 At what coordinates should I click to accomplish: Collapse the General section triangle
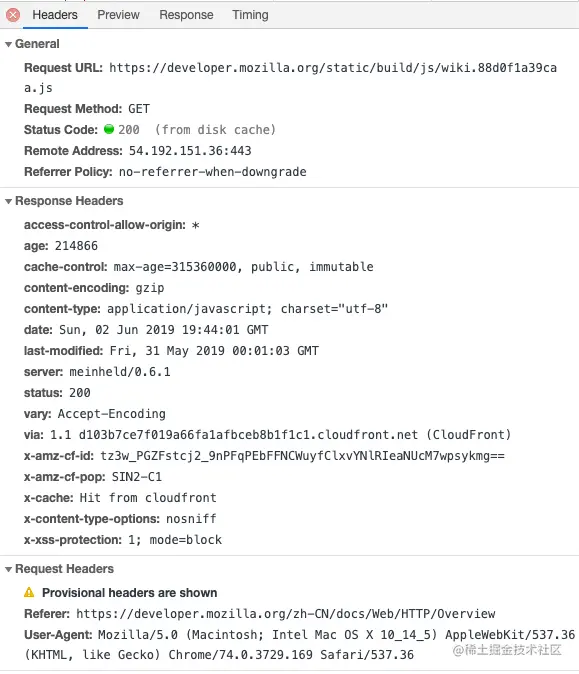[x=8, y=44]
